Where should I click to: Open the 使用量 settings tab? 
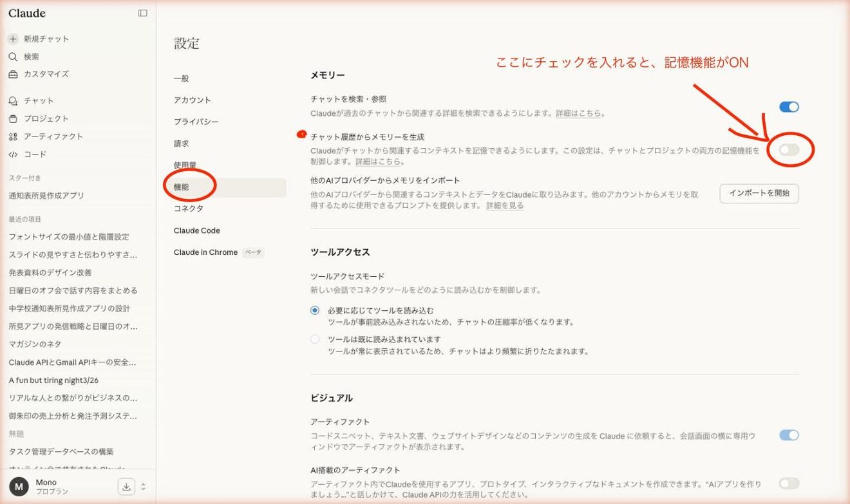click(x=185, y=165)
